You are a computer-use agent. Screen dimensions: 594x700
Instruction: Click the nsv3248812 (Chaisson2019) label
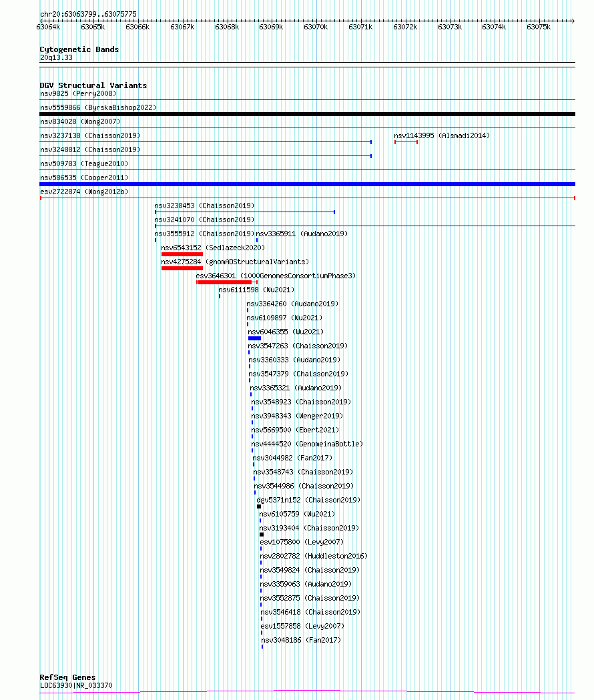(90, 149)
